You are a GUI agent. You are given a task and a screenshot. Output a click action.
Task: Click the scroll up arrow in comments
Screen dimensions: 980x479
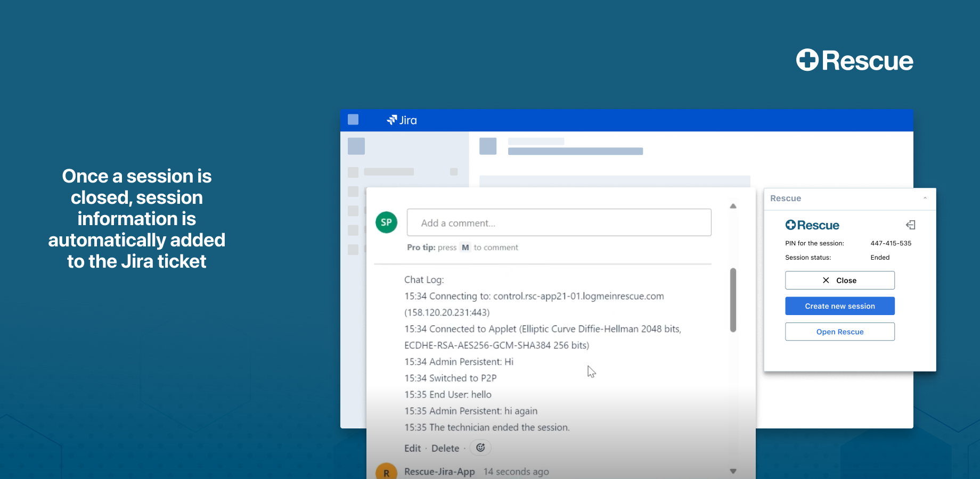733,206
